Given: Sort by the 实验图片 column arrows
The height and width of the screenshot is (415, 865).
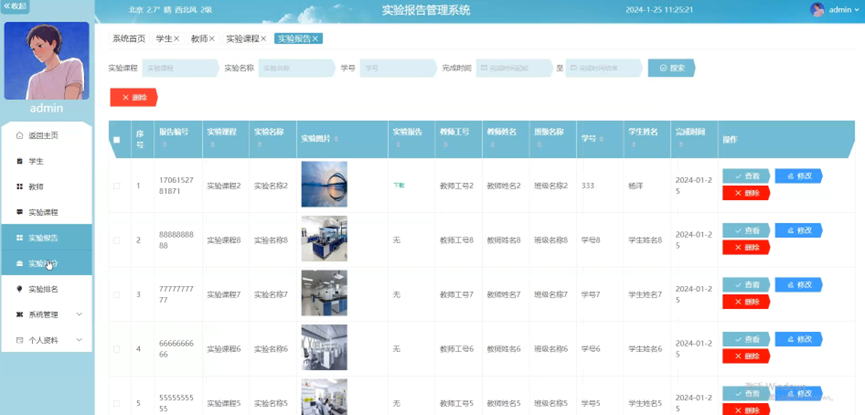Looking at the screenshot, I should coord(336,140).
